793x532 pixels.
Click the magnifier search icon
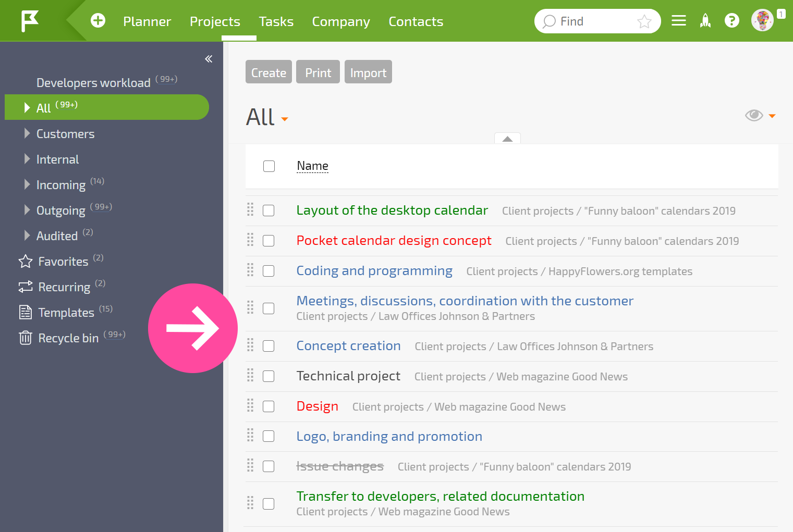tap(549, 21)
